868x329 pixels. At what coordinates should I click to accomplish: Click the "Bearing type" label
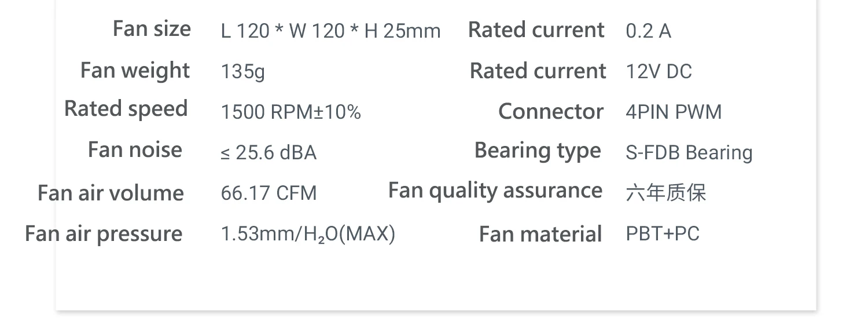(538, 151)
